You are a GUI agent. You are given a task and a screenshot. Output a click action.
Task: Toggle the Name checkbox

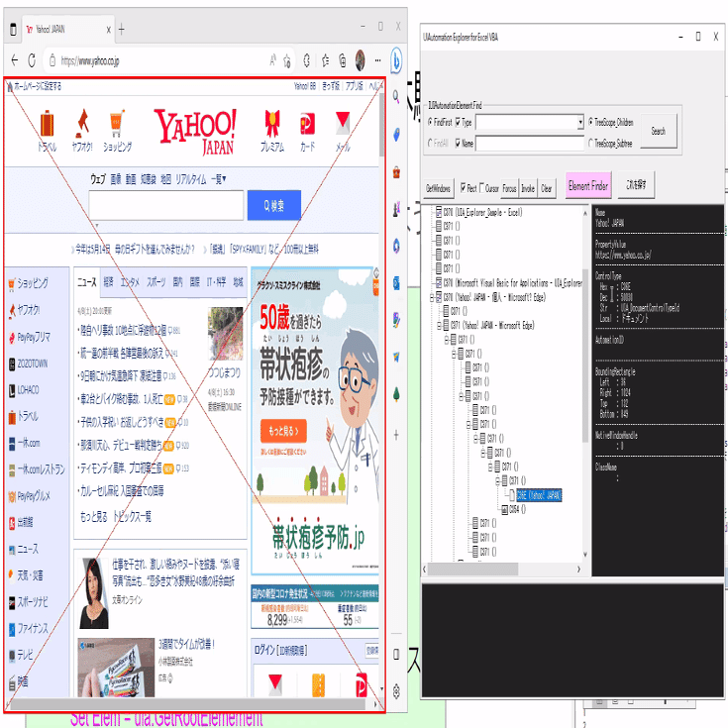[x=458, y=143]
